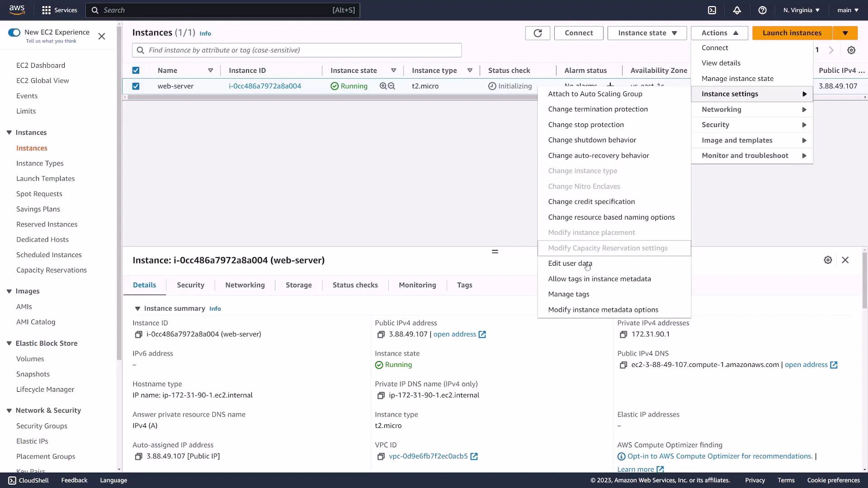Toggle off New EC2 Experience
This screenshot has width=868, height=488.
(x=14, y=32)
